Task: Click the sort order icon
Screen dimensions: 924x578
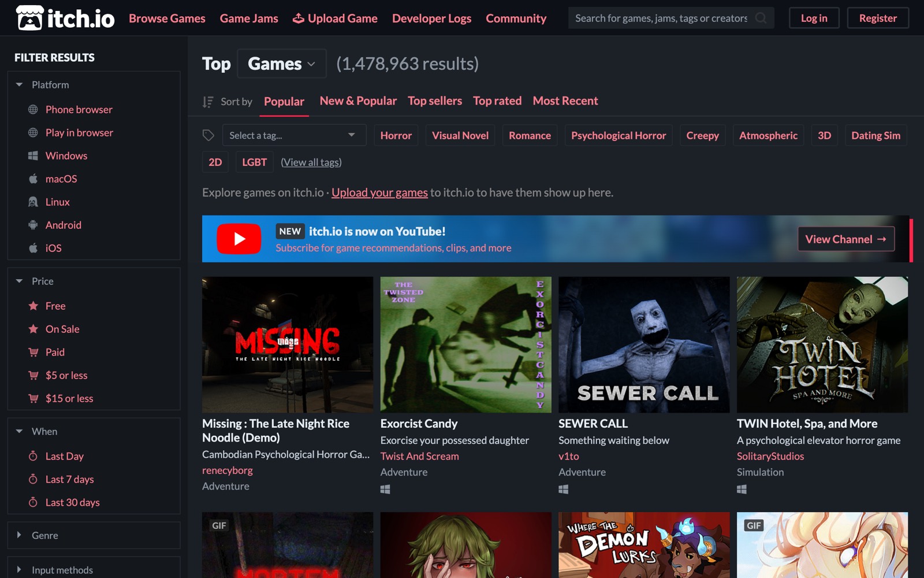Action: point(208,102)
